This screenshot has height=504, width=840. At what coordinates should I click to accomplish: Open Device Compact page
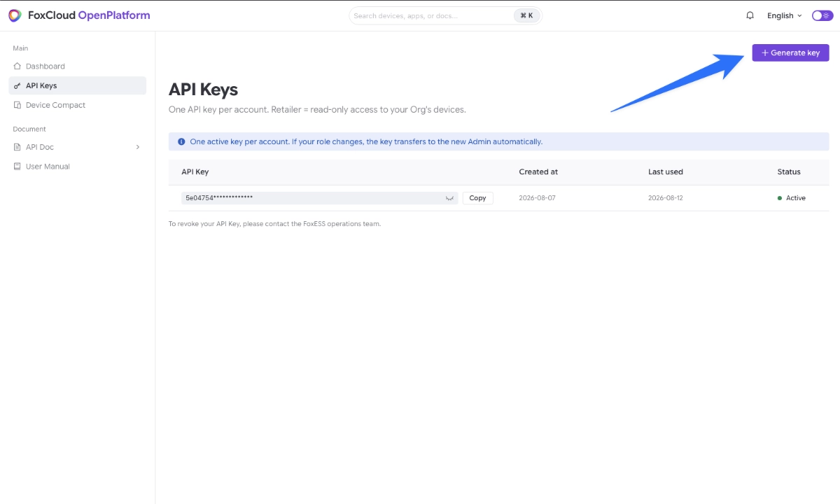[77, 105]
